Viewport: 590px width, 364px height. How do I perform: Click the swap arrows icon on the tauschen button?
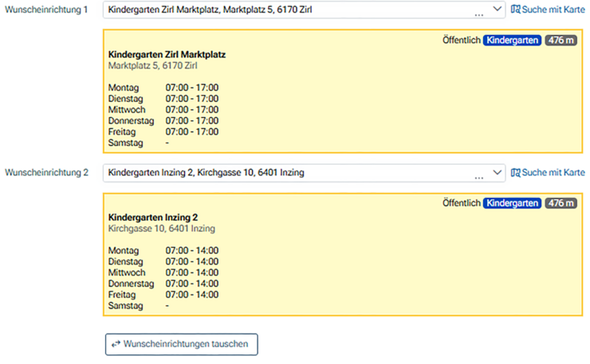coord(116,344)
